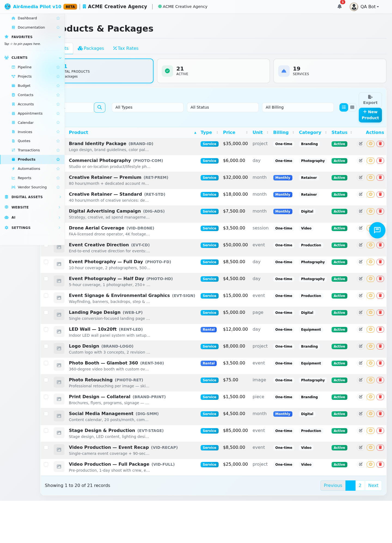The image size is (392, 543).
Task: Edit Video Production — Full Package
Action: [361, 464]
